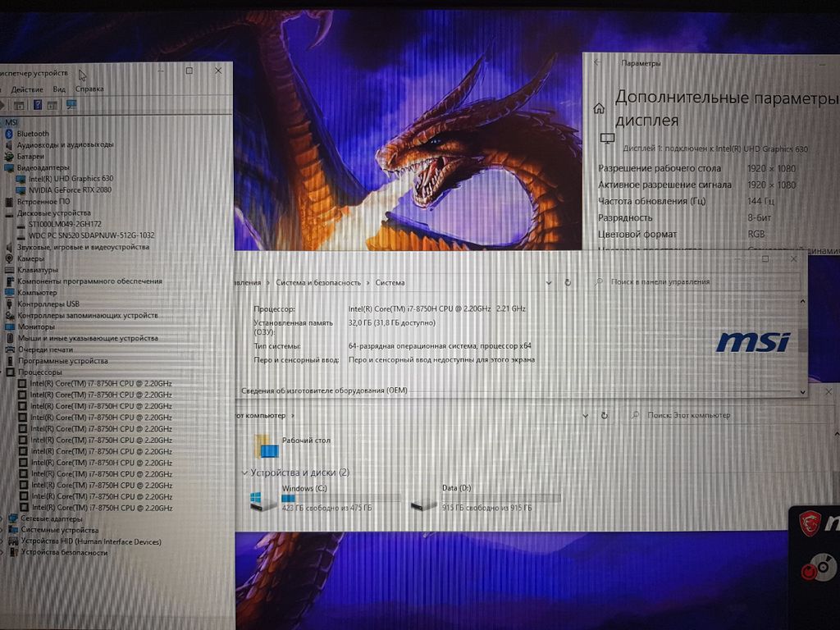Click the scan for hardware changes monitor icon
Image resolution: width=840 pixels, height=630 pixels.
click(71, 105)
